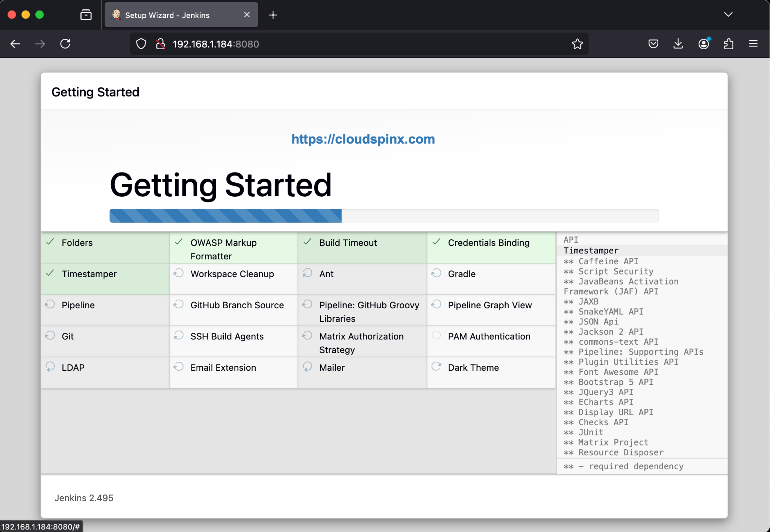Click the checkmark toggle beside Timestamper
770x532 pixels.
(x=50, y=273)
